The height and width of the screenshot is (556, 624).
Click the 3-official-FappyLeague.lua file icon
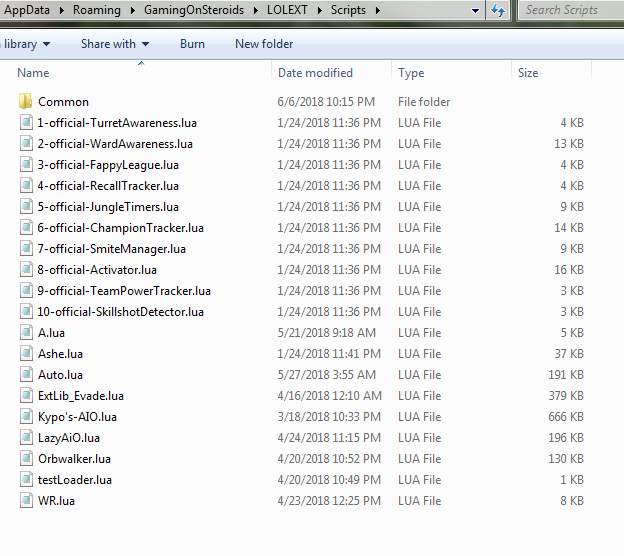[x=26, y=165]
